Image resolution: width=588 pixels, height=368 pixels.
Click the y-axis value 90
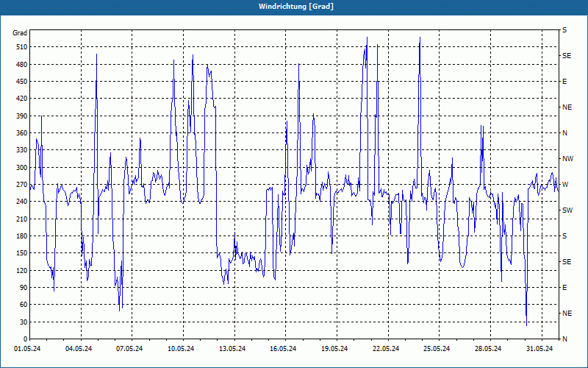(24, 288)
